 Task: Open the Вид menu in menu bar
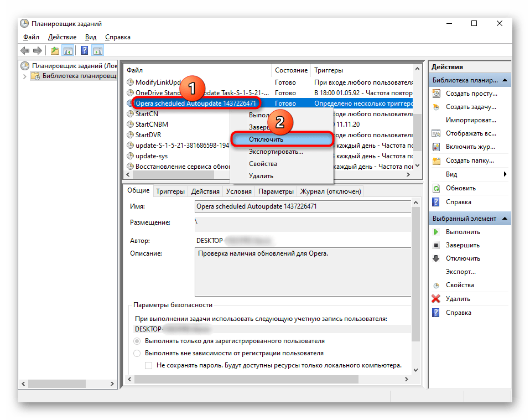(91, 37)
